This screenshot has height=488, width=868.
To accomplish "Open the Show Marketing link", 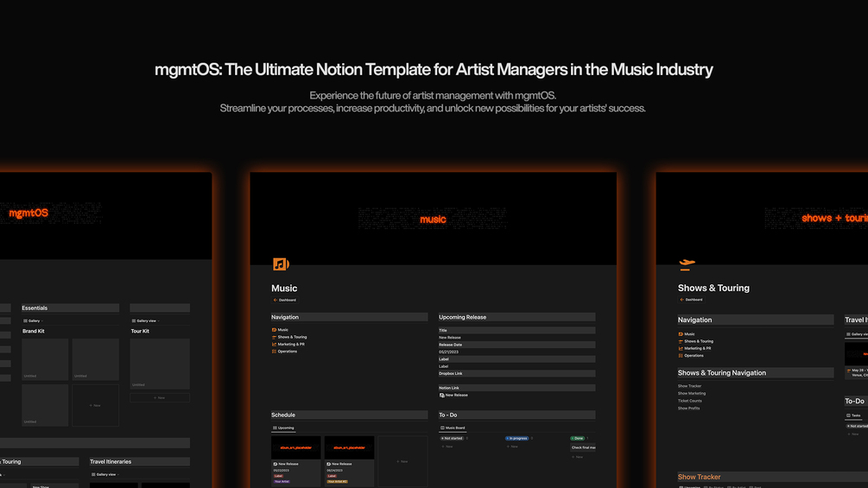I will coord(692,393).
